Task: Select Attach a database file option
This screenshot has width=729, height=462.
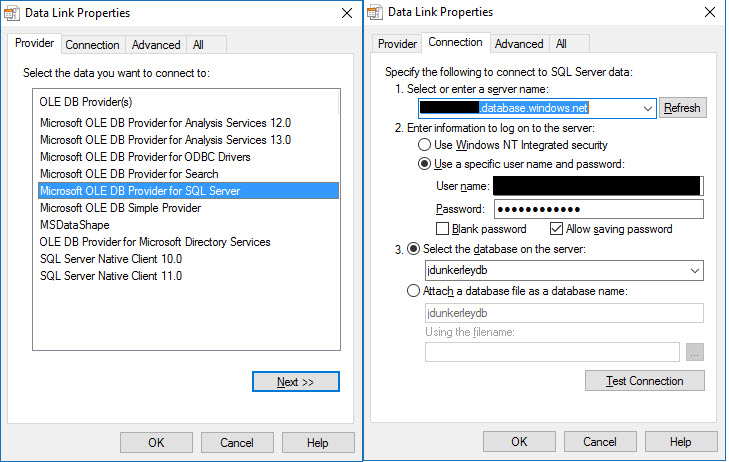Action: click(x=414, y=291)
